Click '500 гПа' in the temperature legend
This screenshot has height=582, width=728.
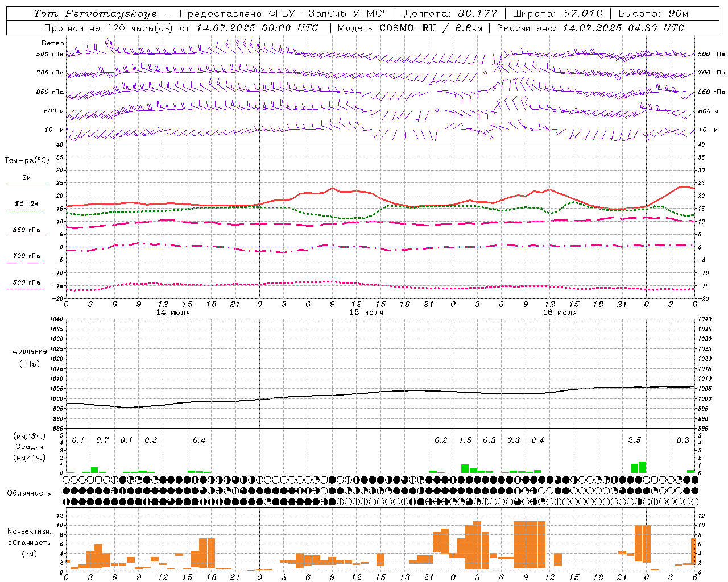pos(27,282)
